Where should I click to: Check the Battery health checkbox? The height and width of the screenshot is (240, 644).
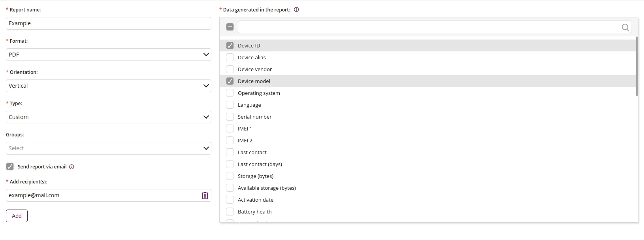pyautogui.click(x=230, y=212)
